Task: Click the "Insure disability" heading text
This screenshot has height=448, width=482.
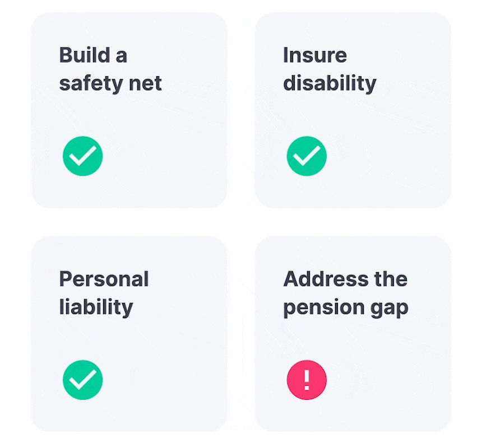Action: point(330,69)
